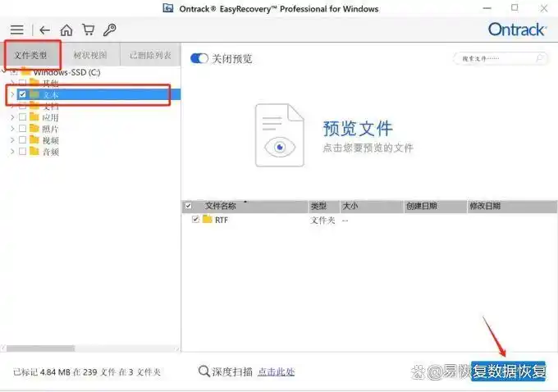Expand the 其他 tree node
This screenshot has width=558, height=392.
coord(12,83)
